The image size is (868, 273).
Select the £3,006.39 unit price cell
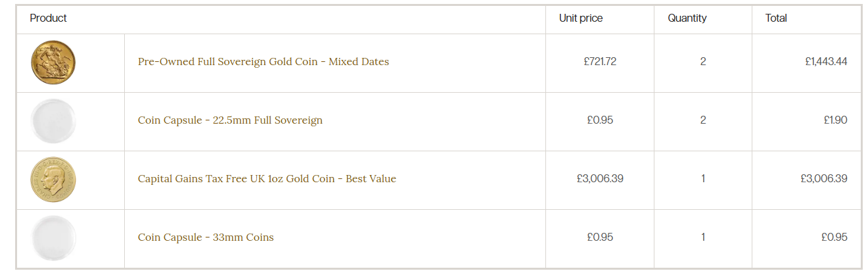pos(601,179)
